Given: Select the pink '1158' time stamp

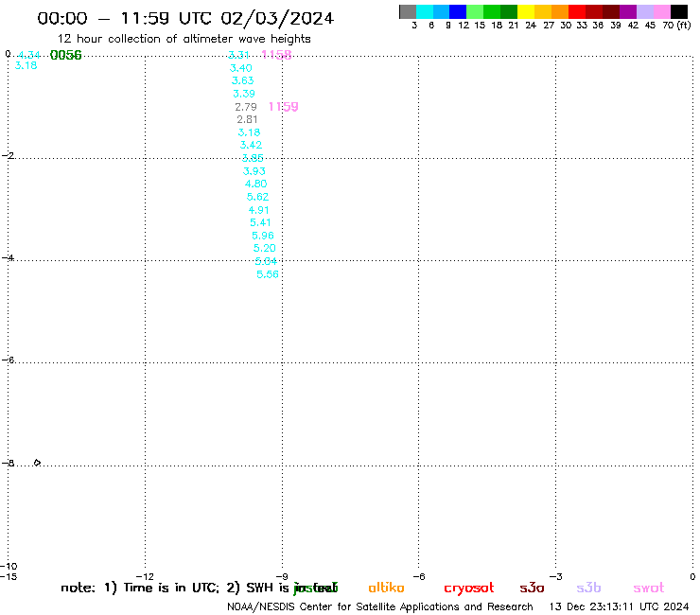Looking at the screenshot, I should coord(276,55).
